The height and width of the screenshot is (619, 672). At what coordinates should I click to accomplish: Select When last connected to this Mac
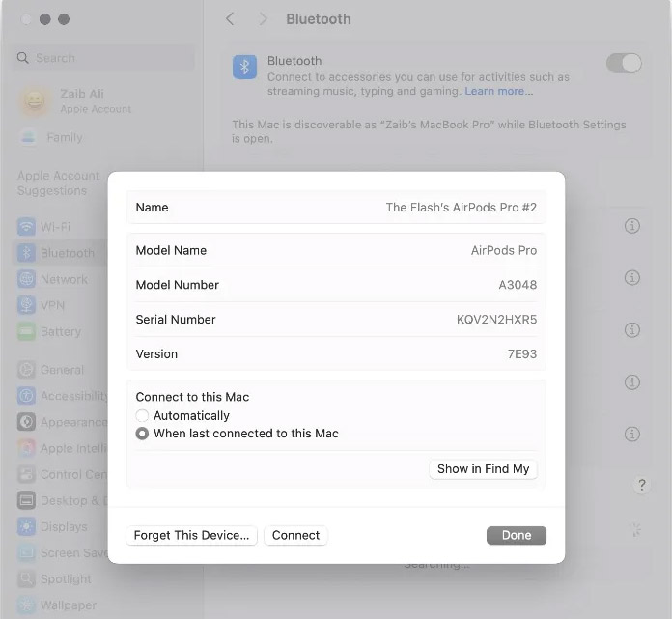[x=142, y=434]
